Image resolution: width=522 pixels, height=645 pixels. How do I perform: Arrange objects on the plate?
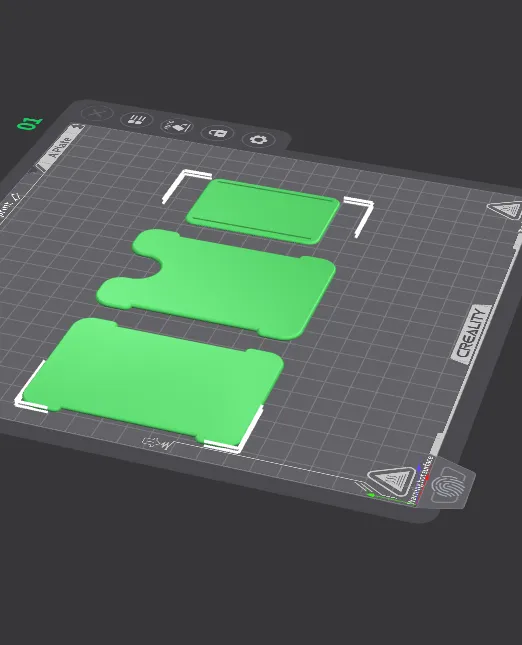(137, 120)
